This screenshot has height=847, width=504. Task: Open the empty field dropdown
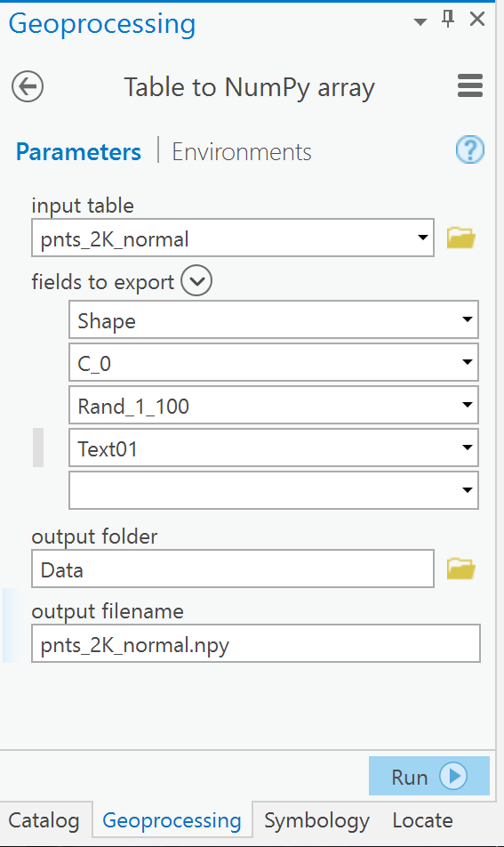click(468, 490)
